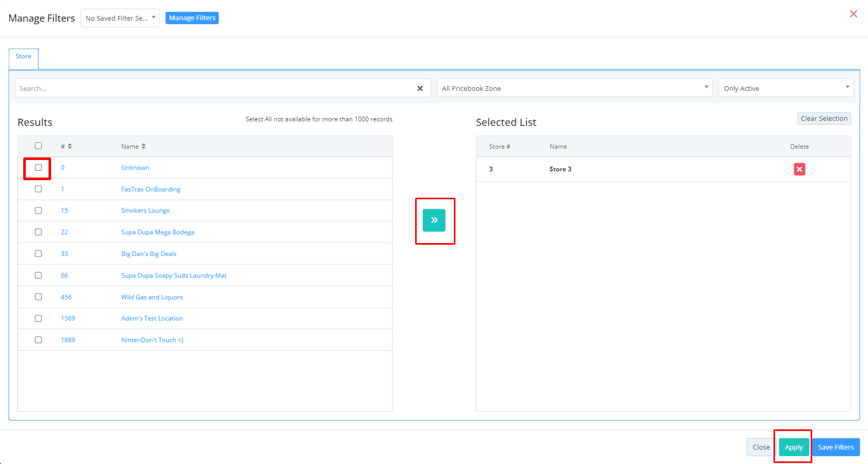This screenshot has height=464, width=868.
Task: Open the Adem's Test Location link
Action: coord(152,318)
